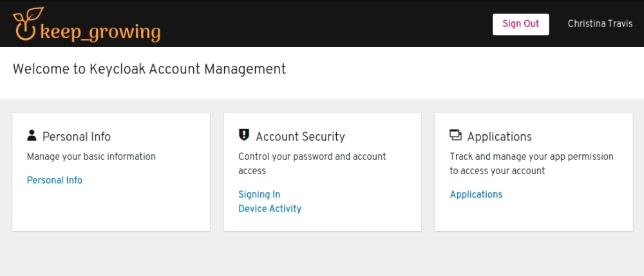The height and width of the screenshot is (276, 644).
Task: Click the shield icon for Account Security
Action: click(244, 135)
